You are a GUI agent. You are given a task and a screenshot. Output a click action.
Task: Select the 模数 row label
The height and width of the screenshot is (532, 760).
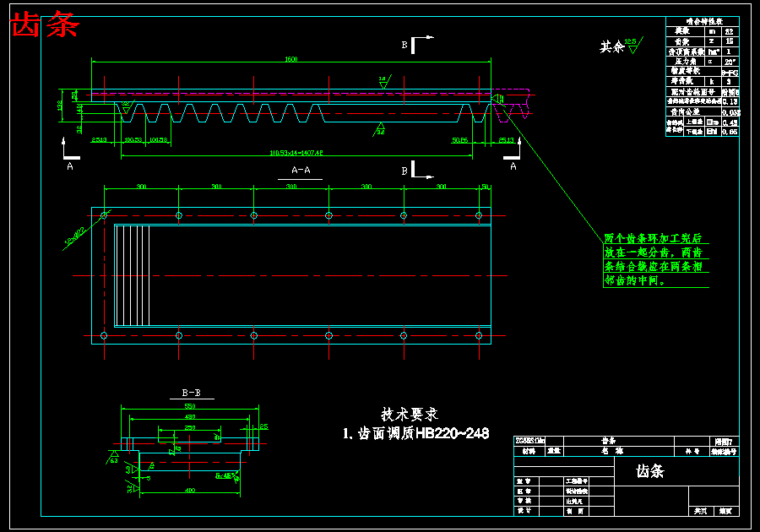pos(682,31)
